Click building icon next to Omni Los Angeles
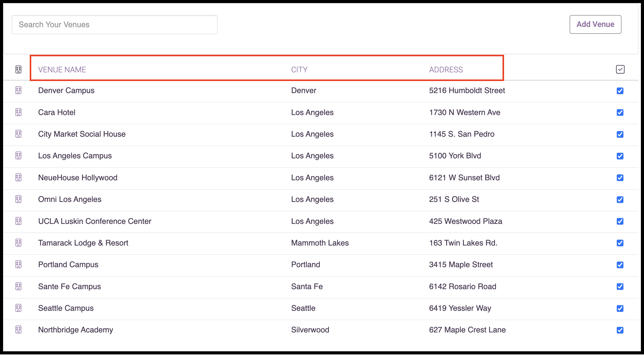Image resolution: width=644 pixels, height=355 pixels. point(19,199)
